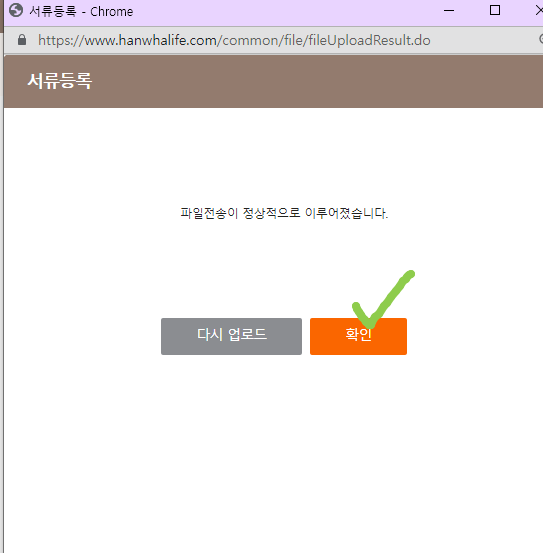Click the 파일전송이 정상적으로 이루어졌습니다 message

tap(284, 213)
